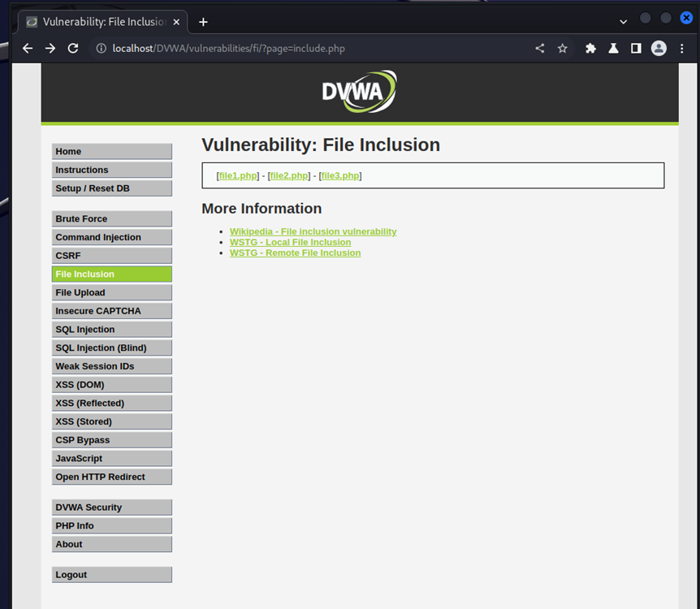Viewport: 700px width, 609px height.
Task: Open Wikipedia - File inclusion vulnerability link
Action: pyautogui.click(x=313, y=231)
